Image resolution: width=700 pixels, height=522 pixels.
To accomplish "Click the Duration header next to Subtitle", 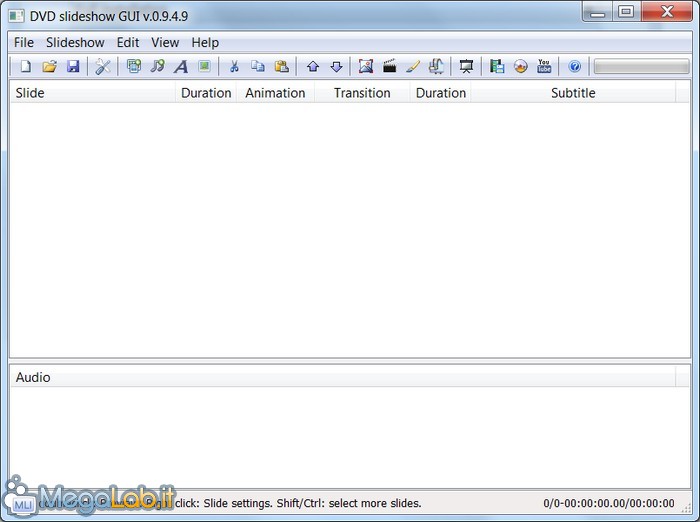I will point(441,93).
